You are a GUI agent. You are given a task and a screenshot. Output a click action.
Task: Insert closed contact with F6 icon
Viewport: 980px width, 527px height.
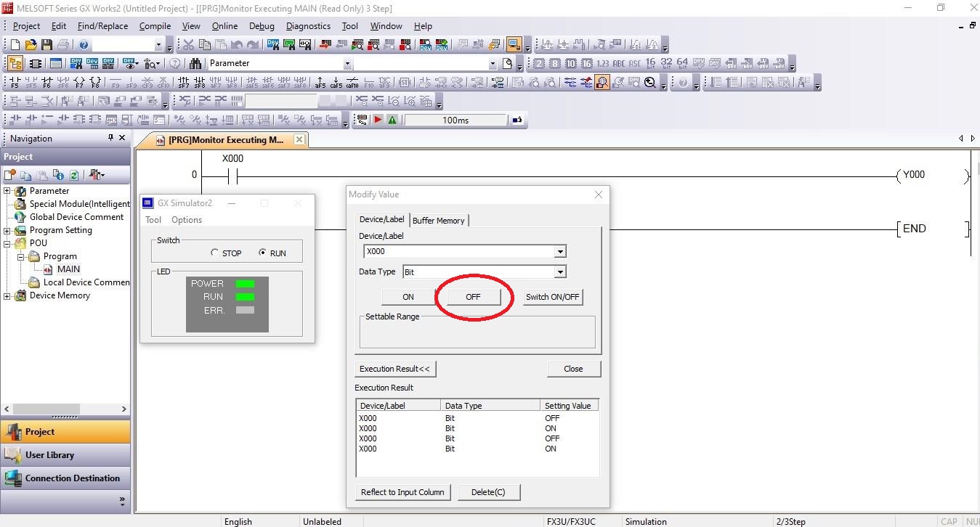pyautogui.click(x=47, y=82)
